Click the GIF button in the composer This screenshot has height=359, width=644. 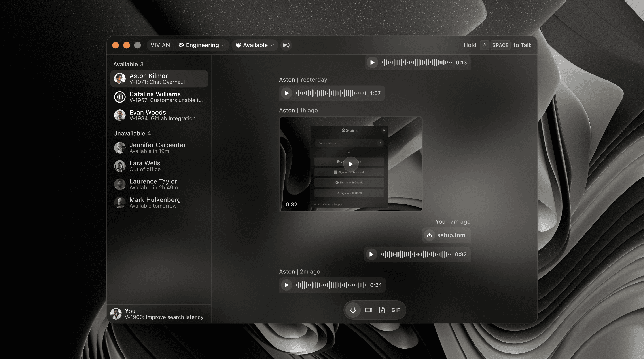395,310
